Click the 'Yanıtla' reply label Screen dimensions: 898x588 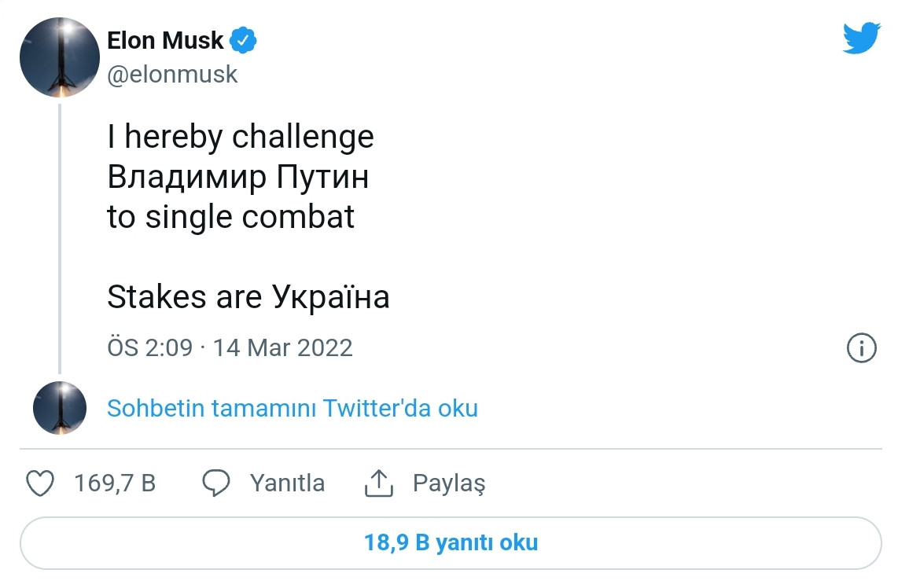pyautogui.click(x=287, y=483)
